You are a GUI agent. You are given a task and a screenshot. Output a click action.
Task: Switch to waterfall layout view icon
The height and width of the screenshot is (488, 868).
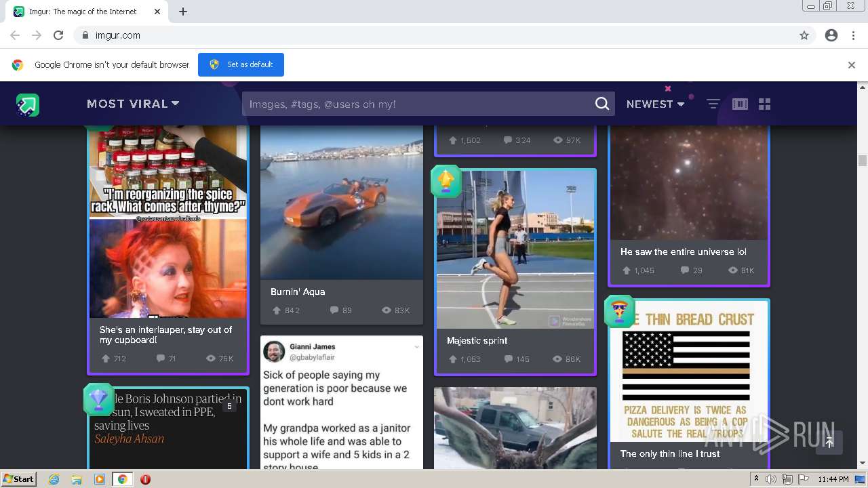point(740,104)
